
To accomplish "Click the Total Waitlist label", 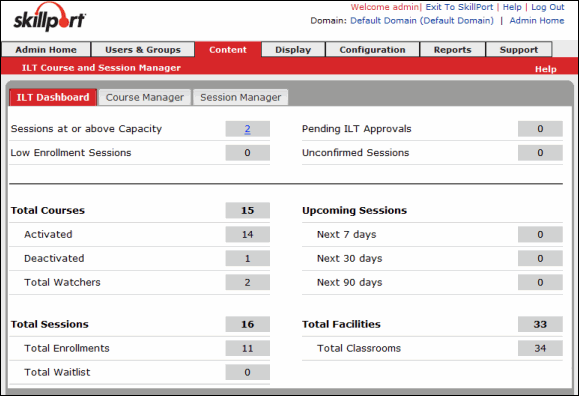I will point(57,372).
